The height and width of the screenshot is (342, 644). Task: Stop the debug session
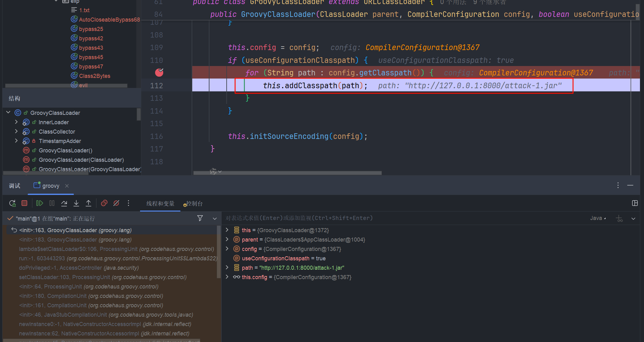click(x=24, y=203)
